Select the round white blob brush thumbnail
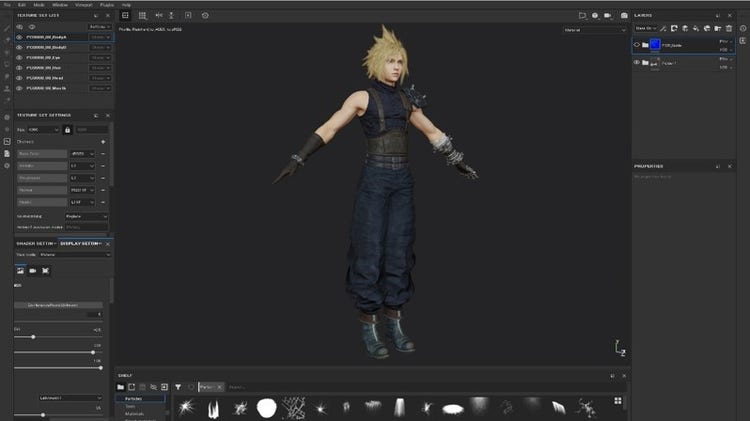 pos(266,408)
